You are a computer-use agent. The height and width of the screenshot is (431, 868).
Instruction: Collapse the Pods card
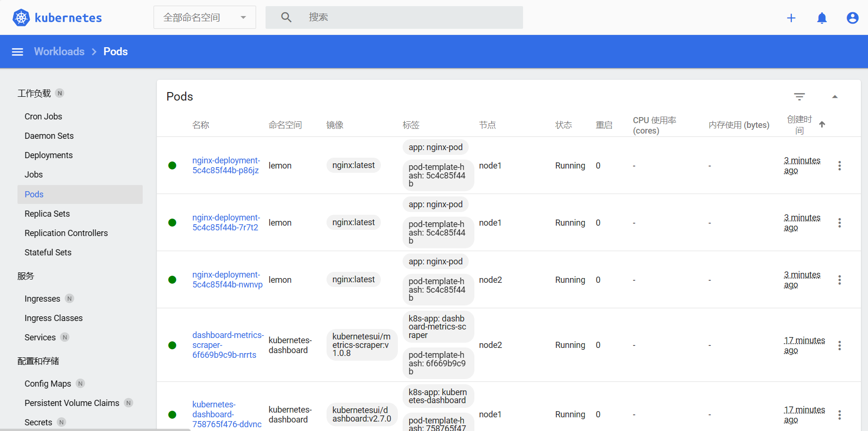click(834, 97)
